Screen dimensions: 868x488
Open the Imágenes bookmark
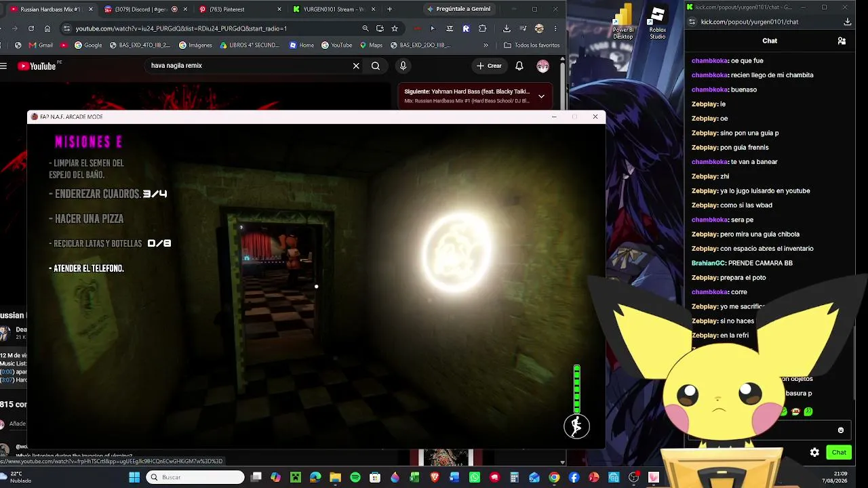195,45
